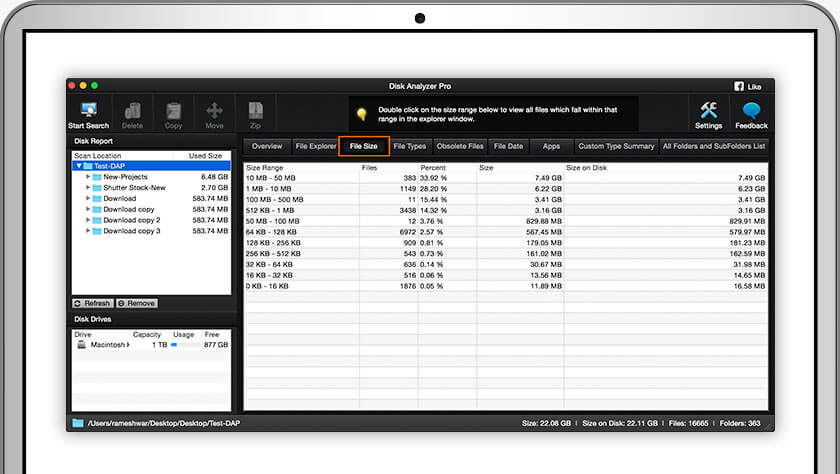Expand the Download copy 2 folder
This screenshot has height=474, width=840.
(x=88, y=220)
